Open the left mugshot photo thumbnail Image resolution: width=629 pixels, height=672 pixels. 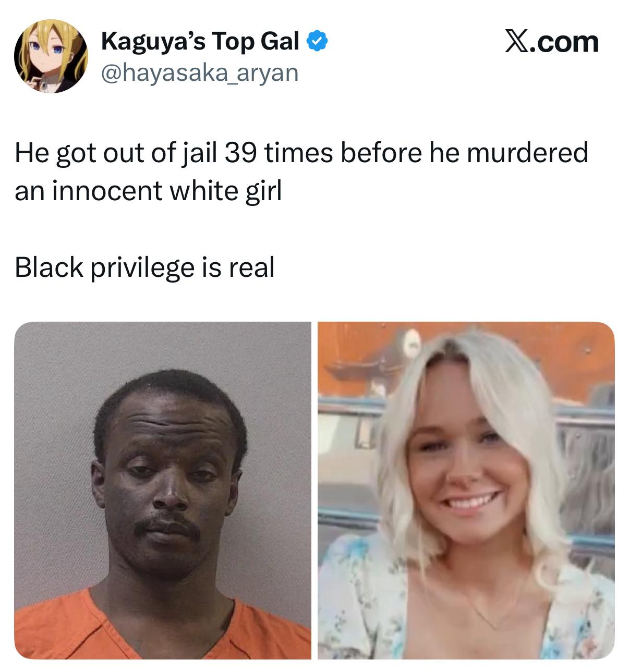[163, 490]
